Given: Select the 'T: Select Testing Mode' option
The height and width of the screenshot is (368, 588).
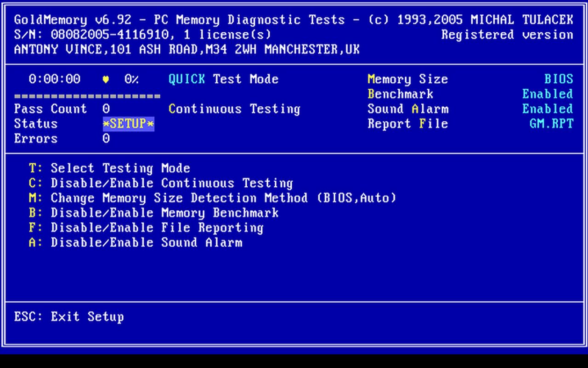Looking at the screenshot, I should coord(109,168).
